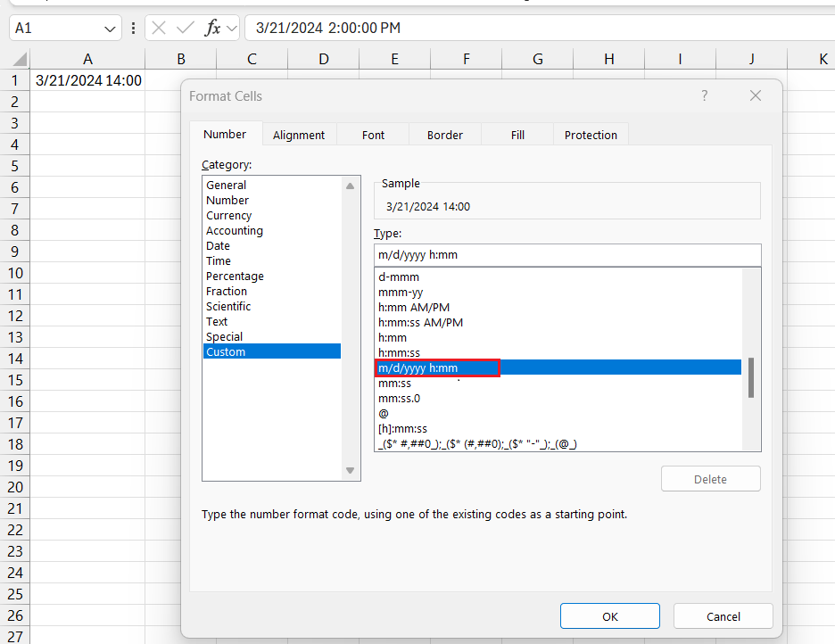Click the Delete button
Screen dimensions: 835x644
point(710,479)
